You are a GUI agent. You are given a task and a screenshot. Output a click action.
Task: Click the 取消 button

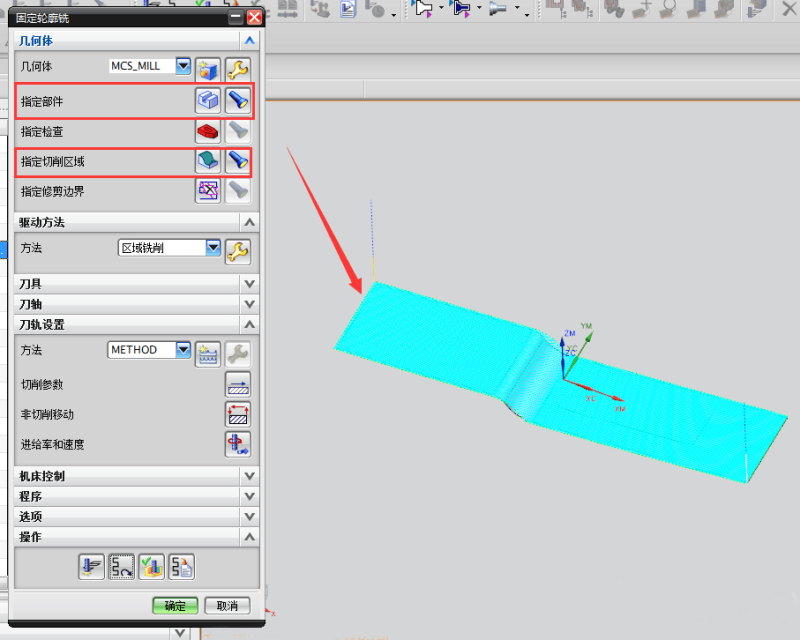[x=227, y=606]
